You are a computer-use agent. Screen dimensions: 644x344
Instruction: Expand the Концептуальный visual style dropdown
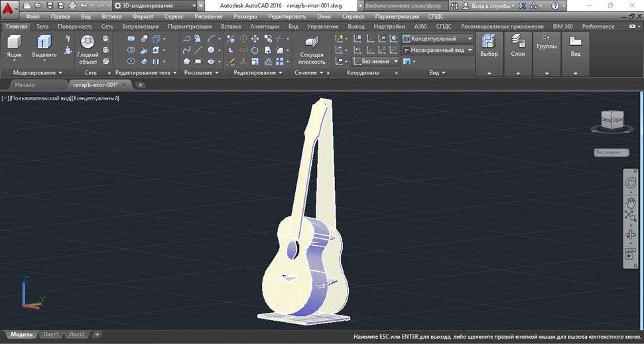click(x=438, y=39)
